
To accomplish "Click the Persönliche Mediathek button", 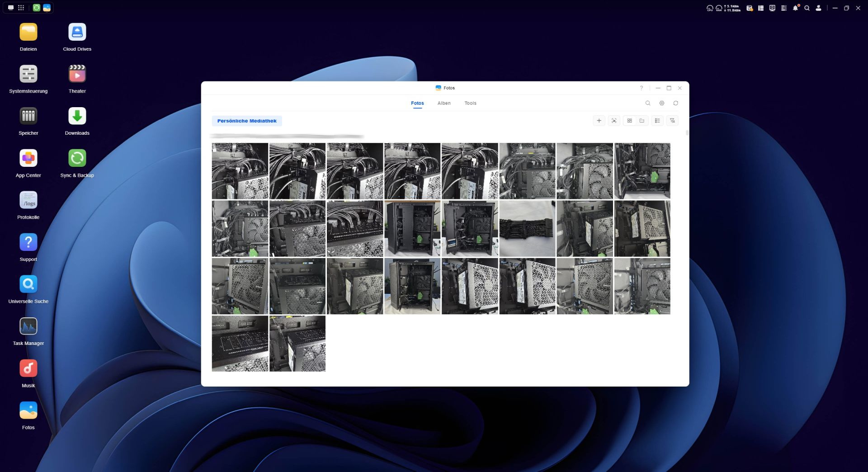I will pyautogui.click(x=247, y=121).
